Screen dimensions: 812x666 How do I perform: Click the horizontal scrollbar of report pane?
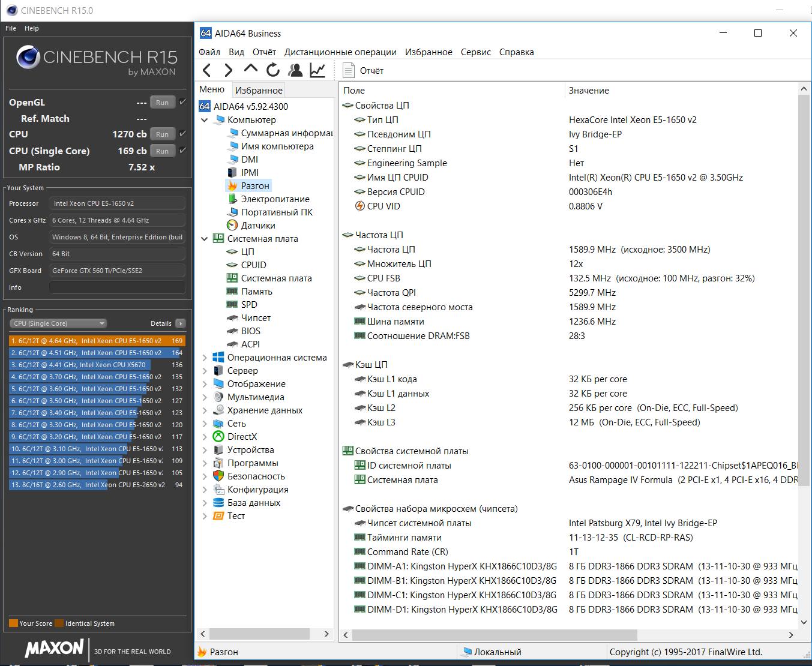(x=495, y=635)
